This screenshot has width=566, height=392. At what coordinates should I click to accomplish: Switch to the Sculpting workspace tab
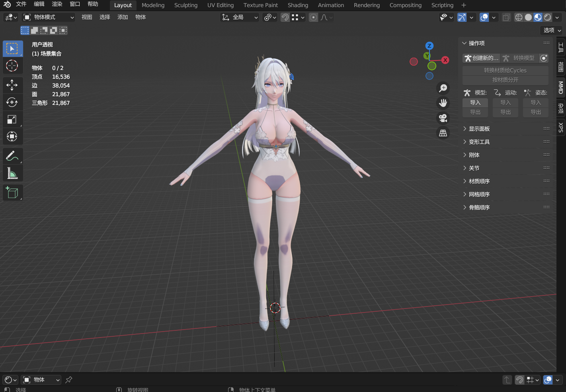coord(186,5)
